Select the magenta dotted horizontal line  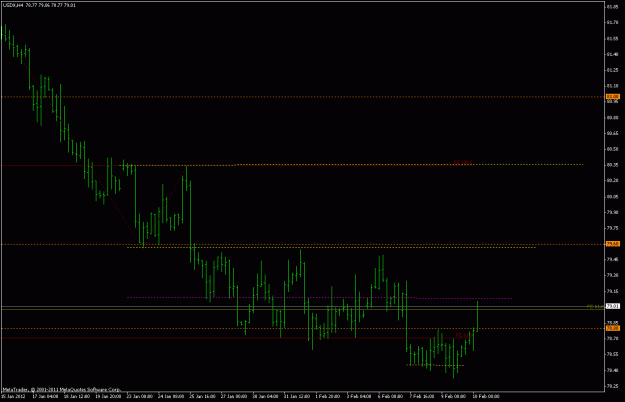pos(319,298)
